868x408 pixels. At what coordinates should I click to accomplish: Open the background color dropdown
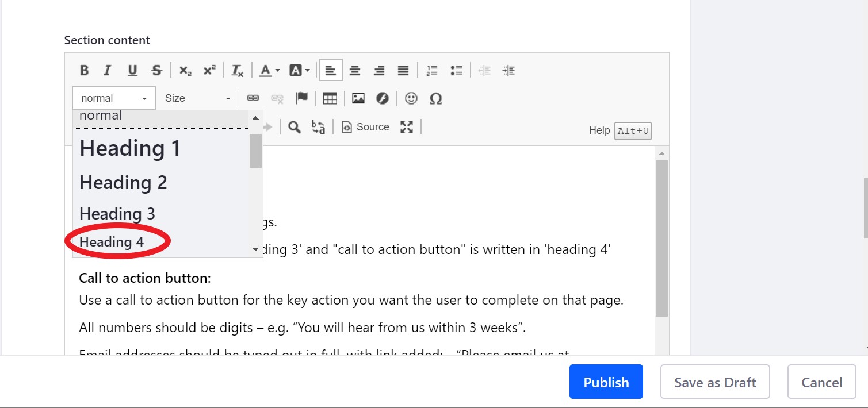pos(299,71)
